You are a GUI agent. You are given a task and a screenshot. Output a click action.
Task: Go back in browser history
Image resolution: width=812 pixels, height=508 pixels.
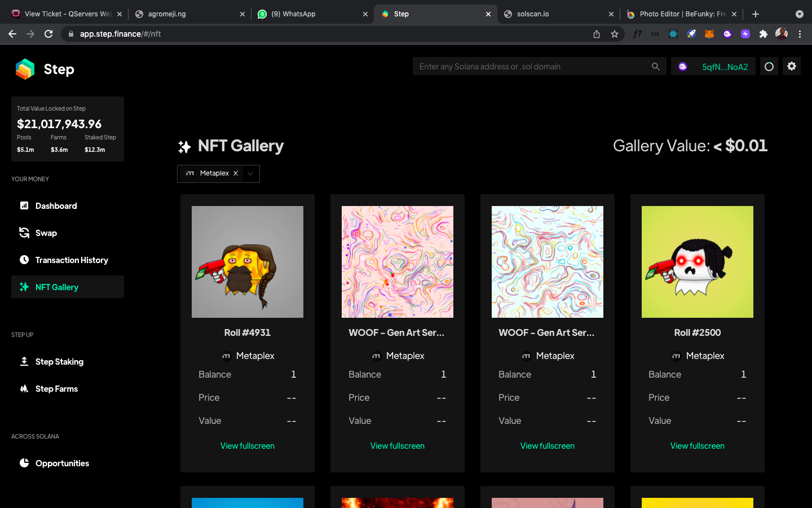pos(12,34)
